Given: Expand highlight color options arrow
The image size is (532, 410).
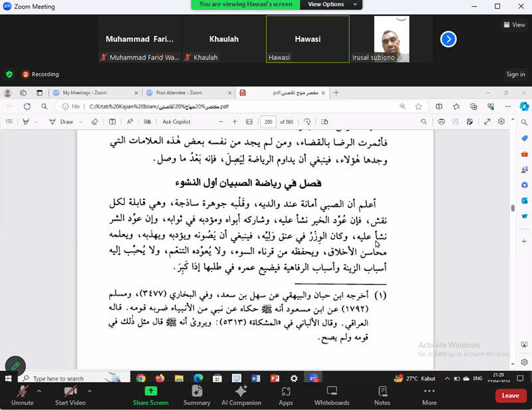Looking at the screenshot, I should click(36, 122).
